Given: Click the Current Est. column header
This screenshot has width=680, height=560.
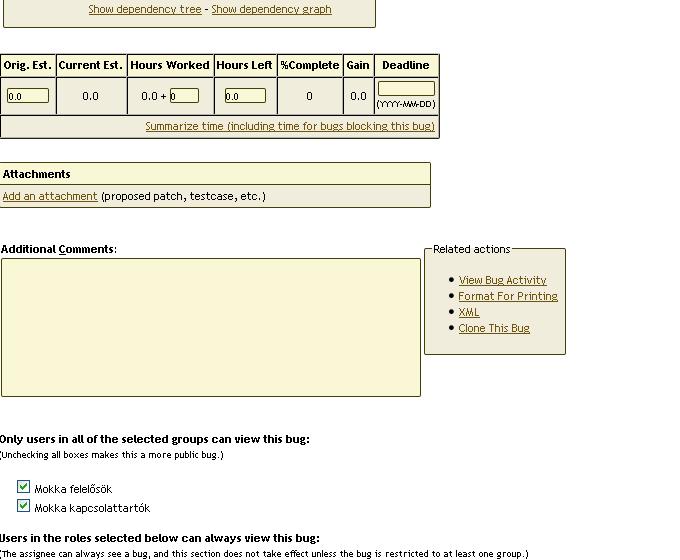Looking at the screenshot, I should 91,65.
